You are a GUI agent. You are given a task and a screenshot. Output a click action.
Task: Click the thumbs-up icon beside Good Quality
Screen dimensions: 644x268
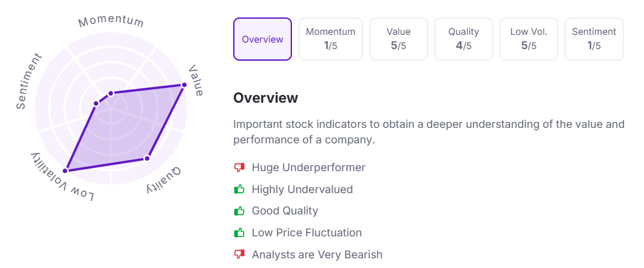(x=240, y=211)
